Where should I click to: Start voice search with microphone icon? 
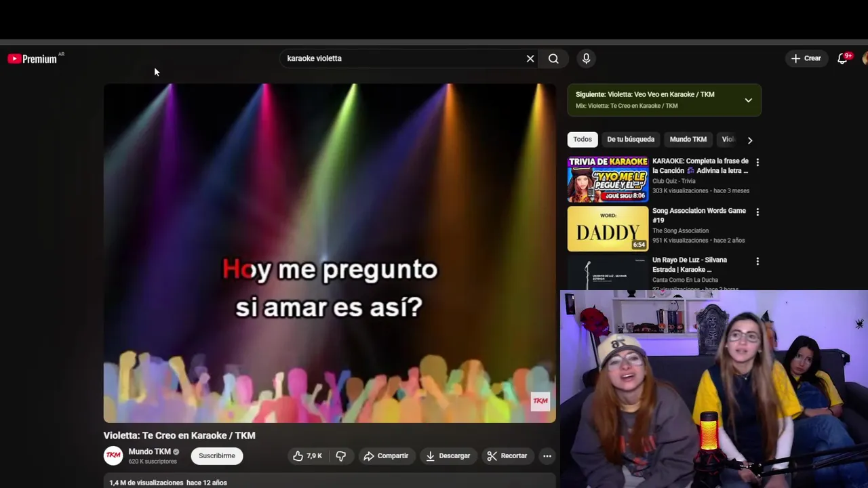point(587,59)
